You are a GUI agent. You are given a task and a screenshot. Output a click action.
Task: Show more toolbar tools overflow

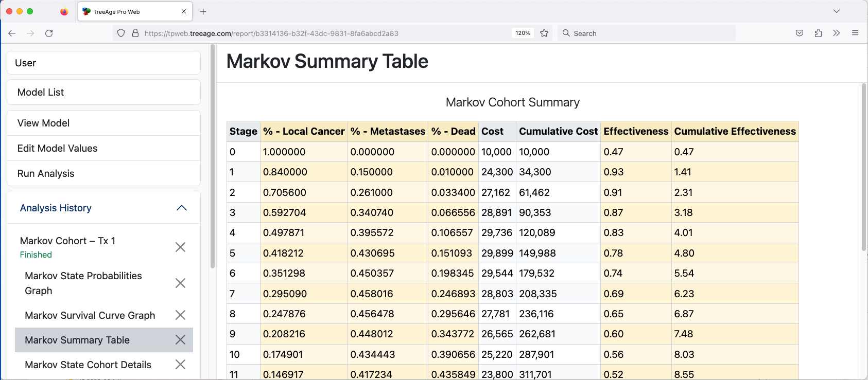(x=837, y=33)
